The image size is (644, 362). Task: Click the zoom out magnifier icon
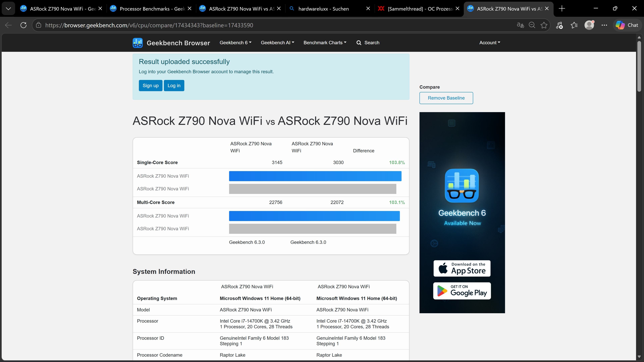tap(532, 25)
